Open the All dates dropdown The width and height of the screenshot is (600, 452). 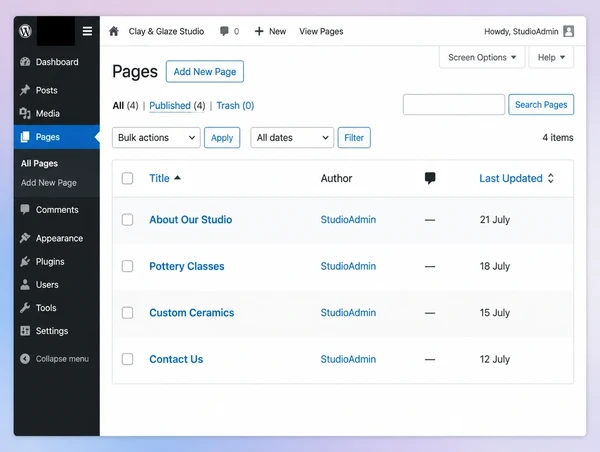tap(292, 137)
